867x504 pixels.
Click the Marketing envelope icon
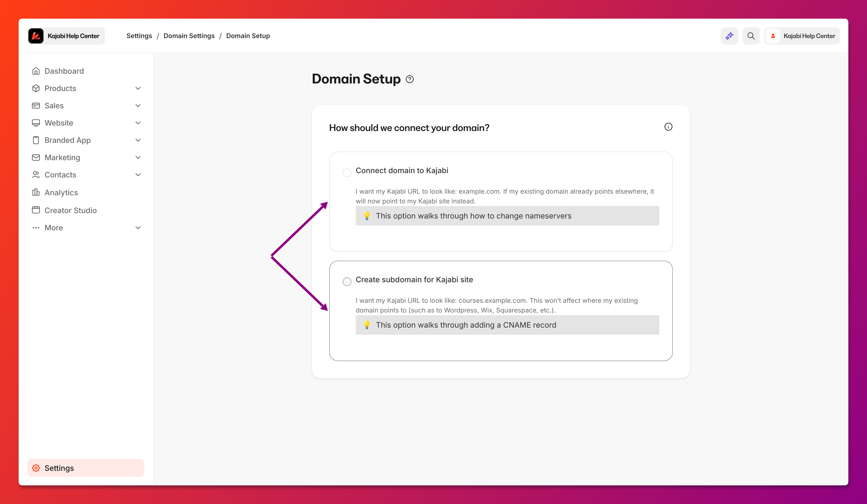(36, 157)
